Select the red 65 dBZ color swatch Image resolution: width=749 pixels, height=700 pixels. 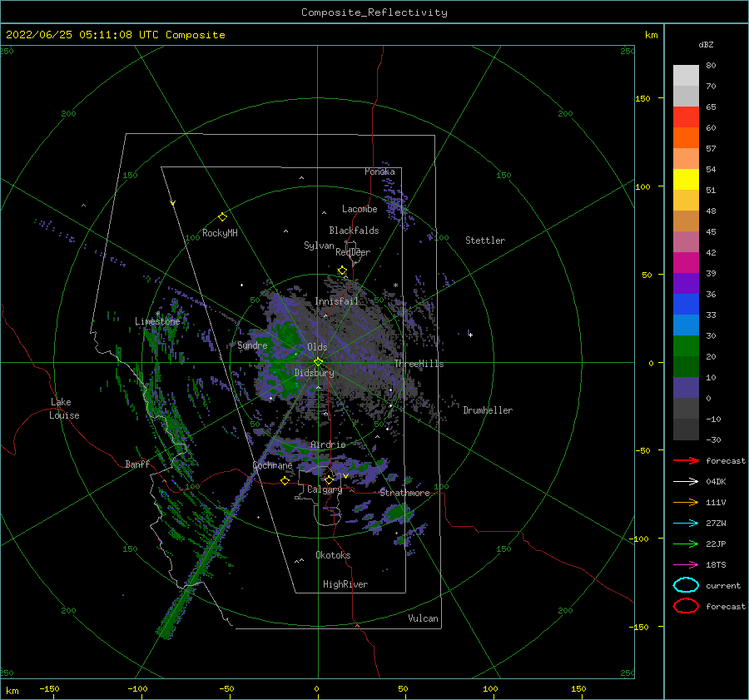(x=686, y=117)
